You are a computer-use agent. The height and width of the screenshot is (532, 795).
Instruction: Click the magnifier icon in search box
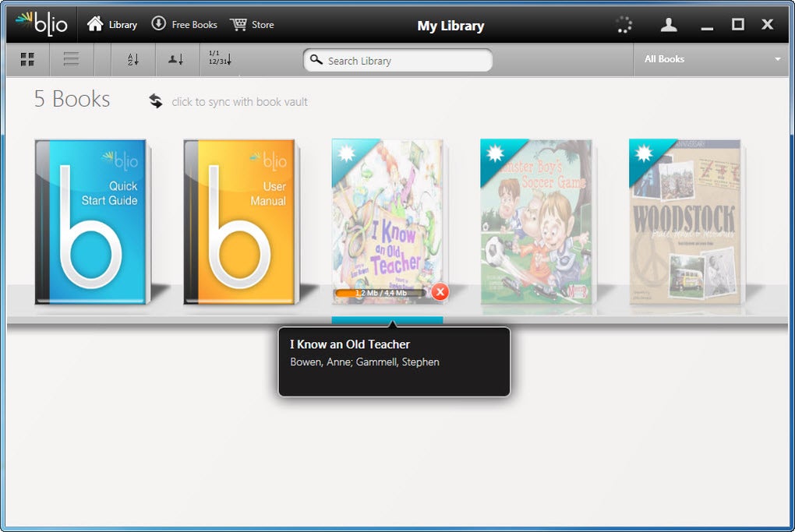(316, 60)
